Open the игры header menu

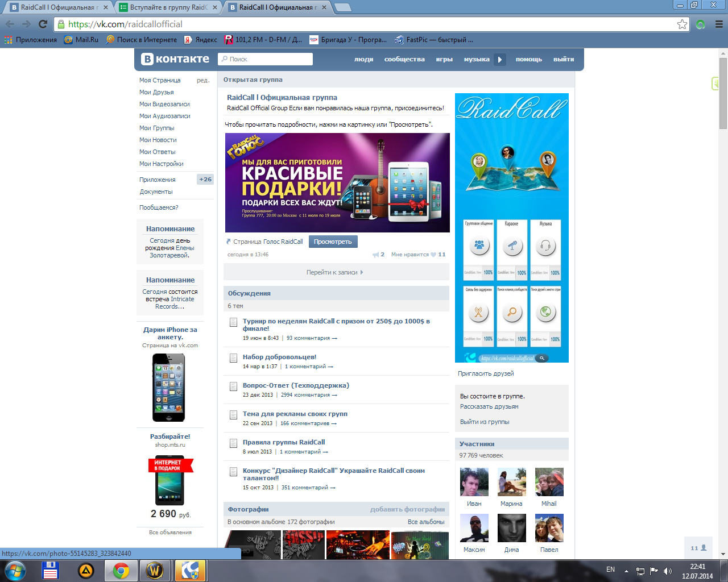coord(444,59)
